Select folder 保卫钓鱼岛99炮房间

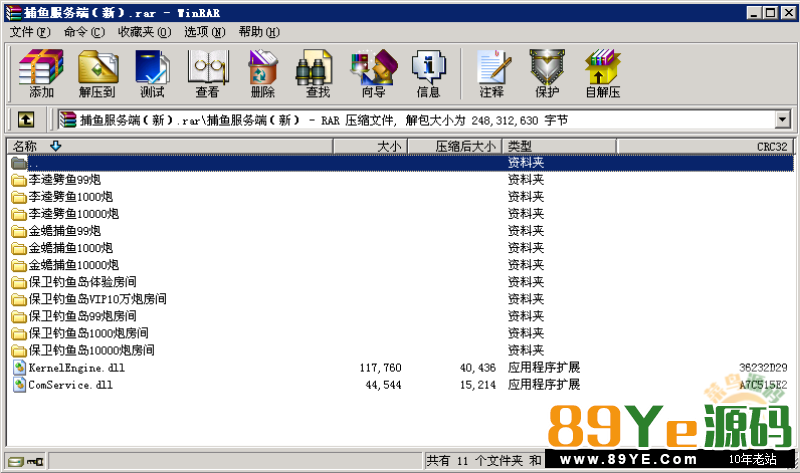pyautogui.click(x=82, y=316)
